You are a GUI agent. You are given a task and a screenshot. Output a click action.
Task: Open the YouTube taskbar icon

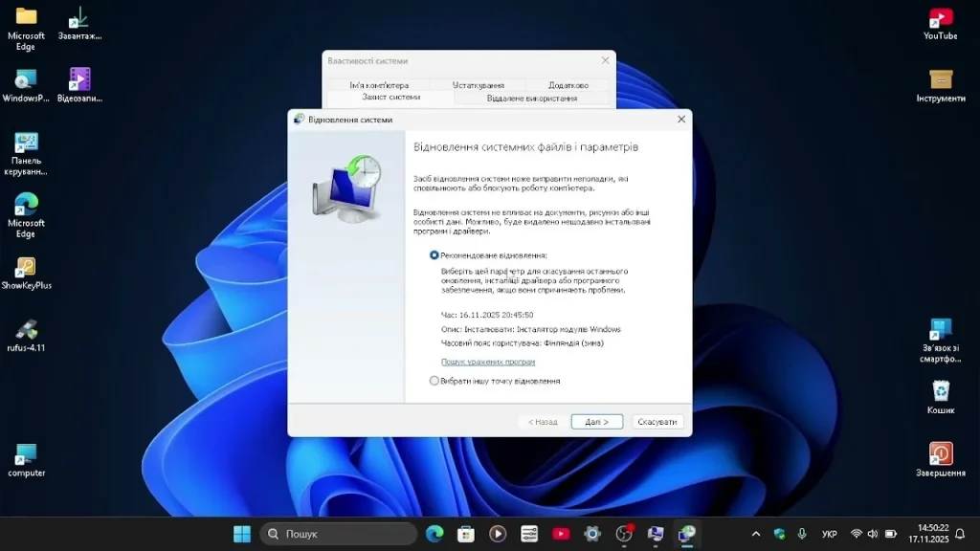561,534
